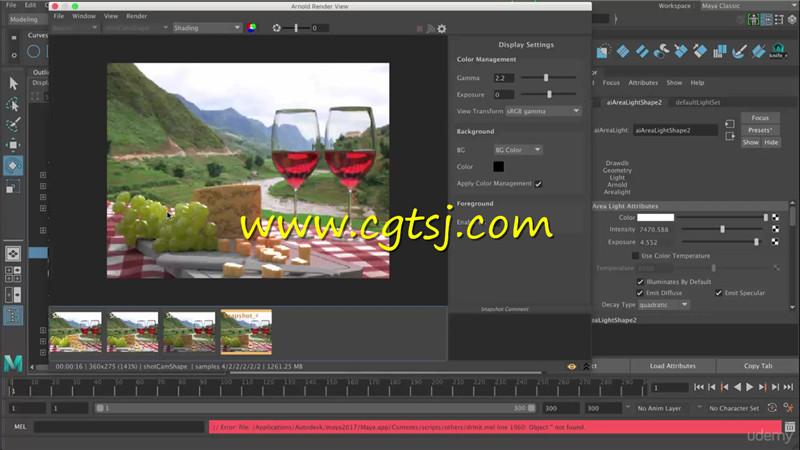Viewport: 800px width, 450px height.
Task: Open the View Transform sRGB gamma dropdown
Action: coord(543,111)
